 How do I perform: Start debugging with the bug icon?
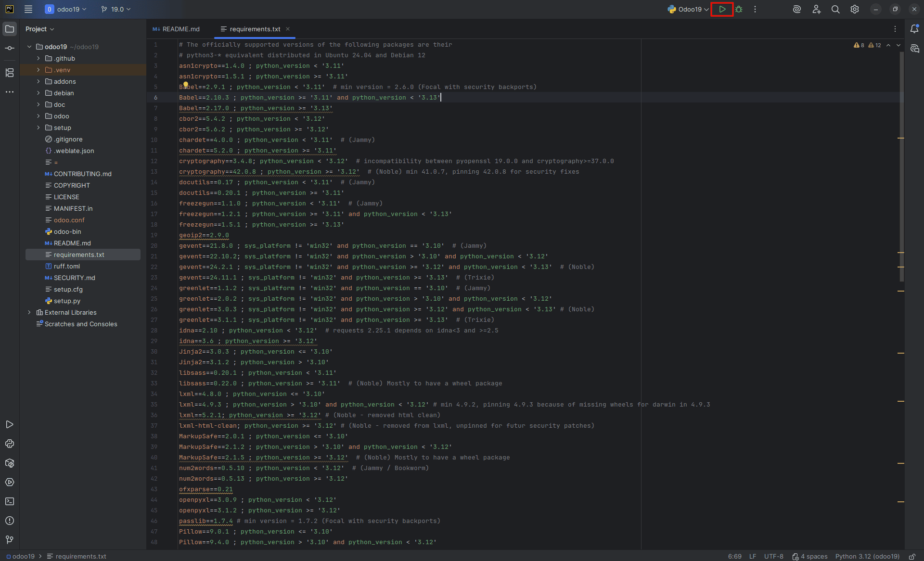point(739,9)
